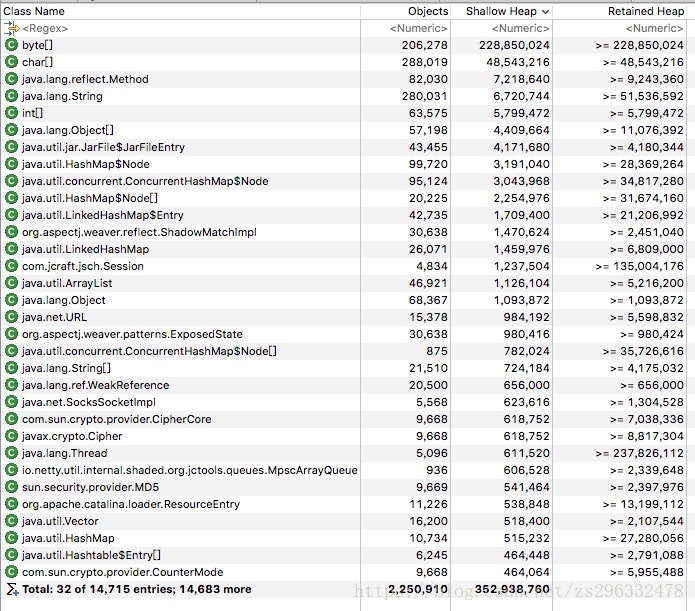
Task: Click the Shallow Heap sort direction arrow
Action: pos(546,12)
